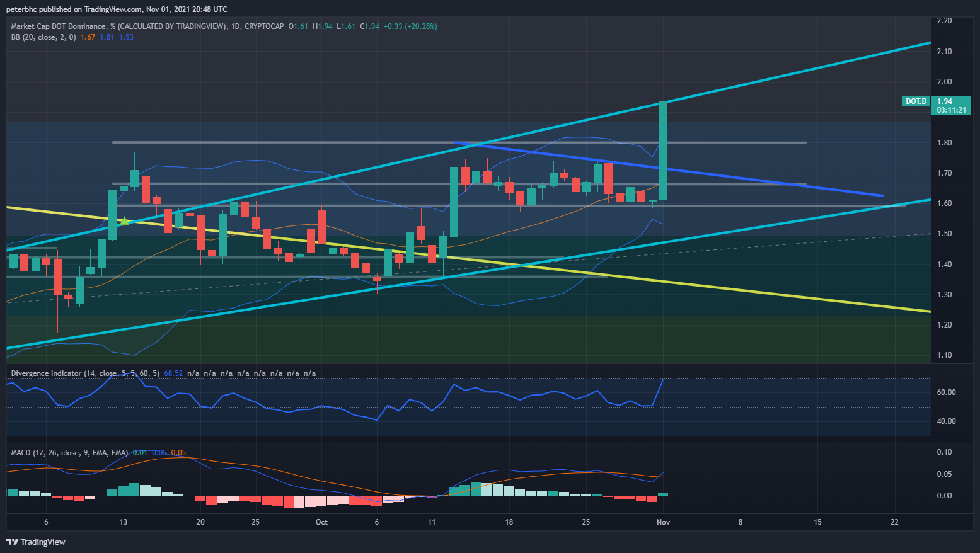Click the '+0.33 (+20.28%)' change value
The height and width of the screenshot is (553, 980).
(x=410, y=26)
